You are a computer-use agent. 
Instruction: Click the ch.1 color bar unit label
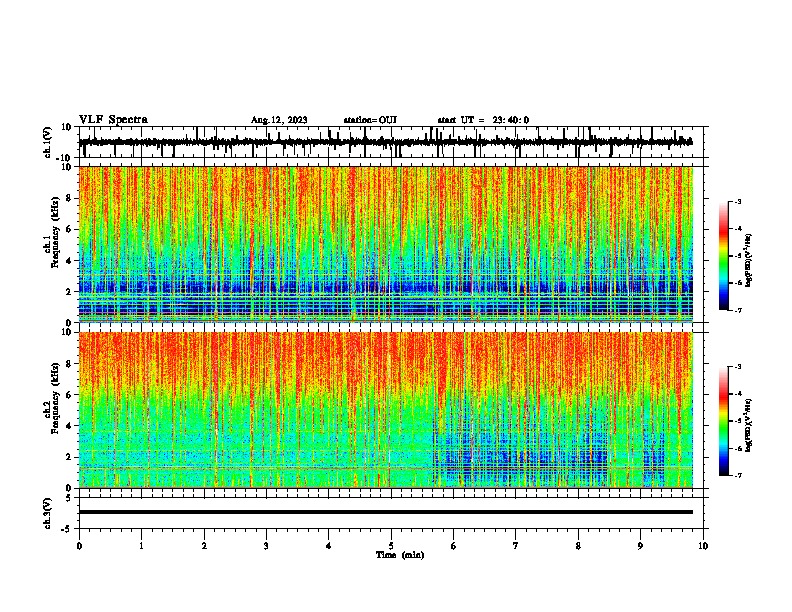748,261
